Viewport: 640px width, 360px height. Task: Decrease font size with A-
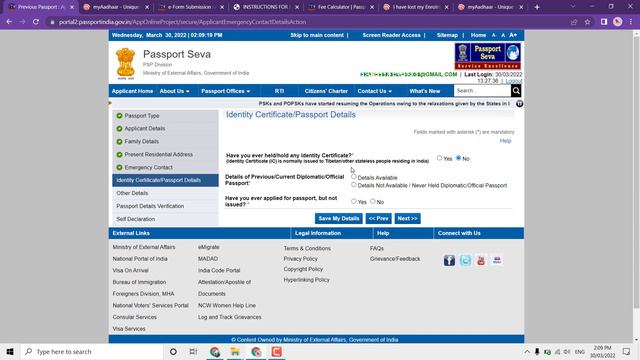tap(493, 35)
